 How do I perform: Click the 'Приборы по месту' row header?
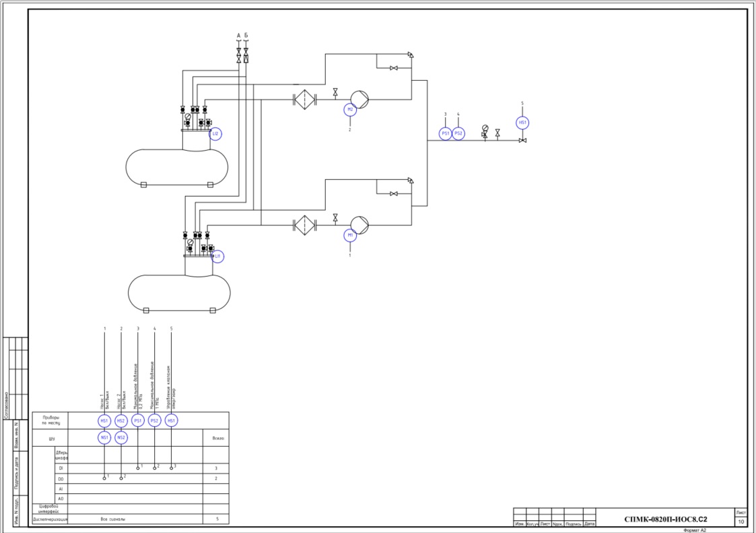(x=50, y=421)
